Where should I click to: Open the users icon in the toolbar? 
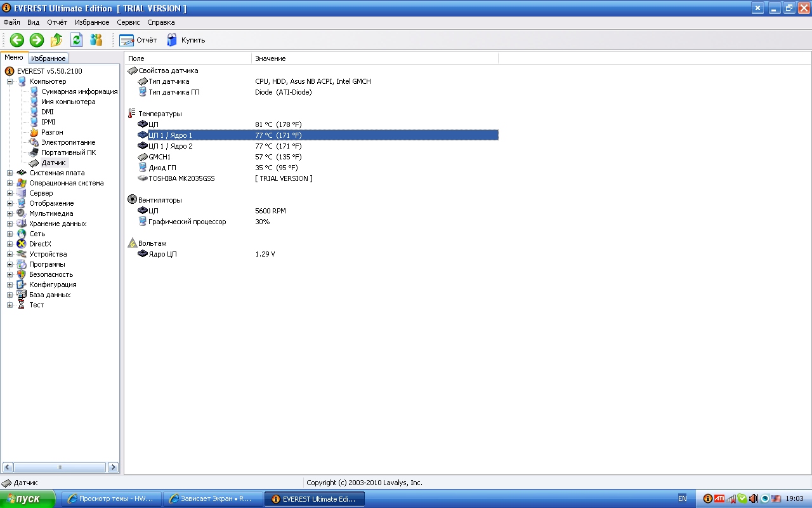click(x=96, y=40)
